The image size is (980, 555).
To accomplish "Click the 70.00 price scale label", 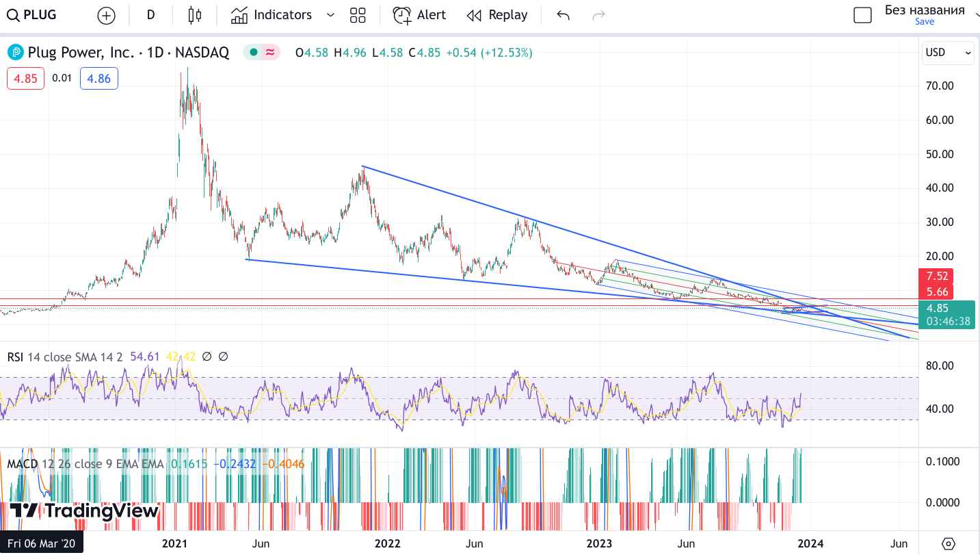I will click(939, 86).
